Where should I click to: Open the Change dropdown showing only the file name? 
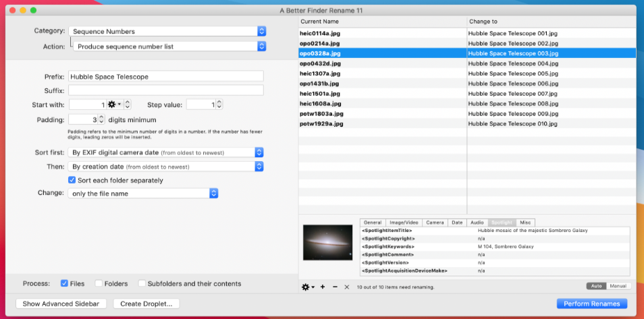[x=144, y=194]
